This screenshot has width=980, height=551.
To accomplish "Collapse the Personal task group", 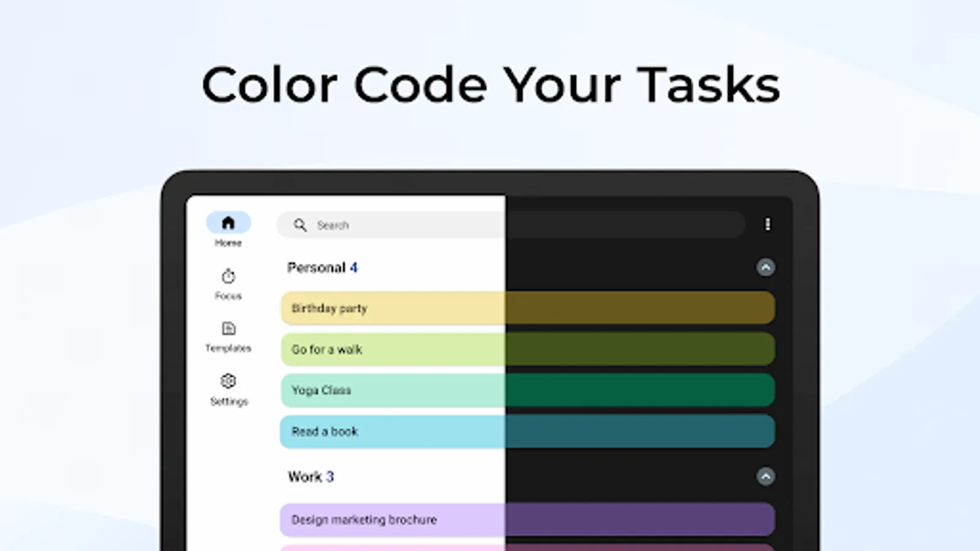I will 766,268.
